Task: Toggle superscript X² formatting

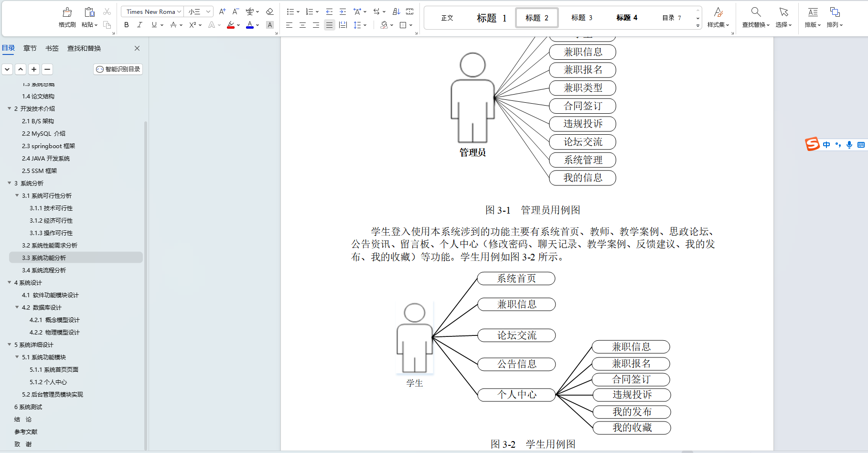Action: tap(193, 25)
